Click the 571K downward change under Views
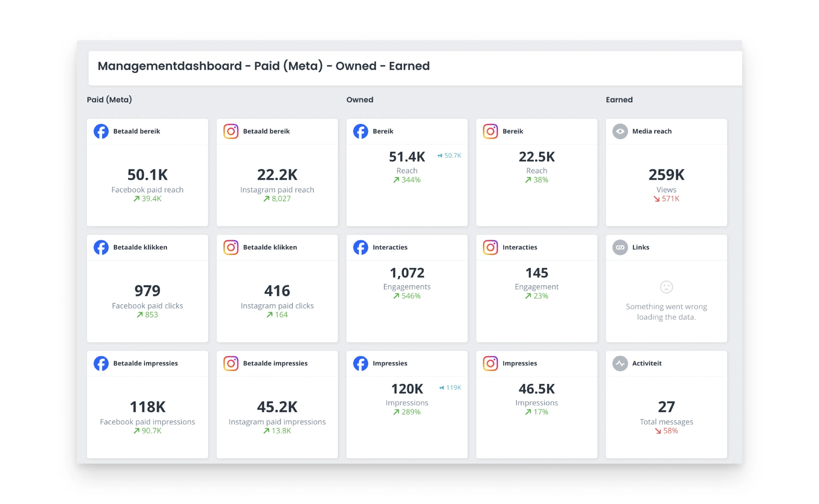This screenshot has height=504, width=819. pos(667,199)
